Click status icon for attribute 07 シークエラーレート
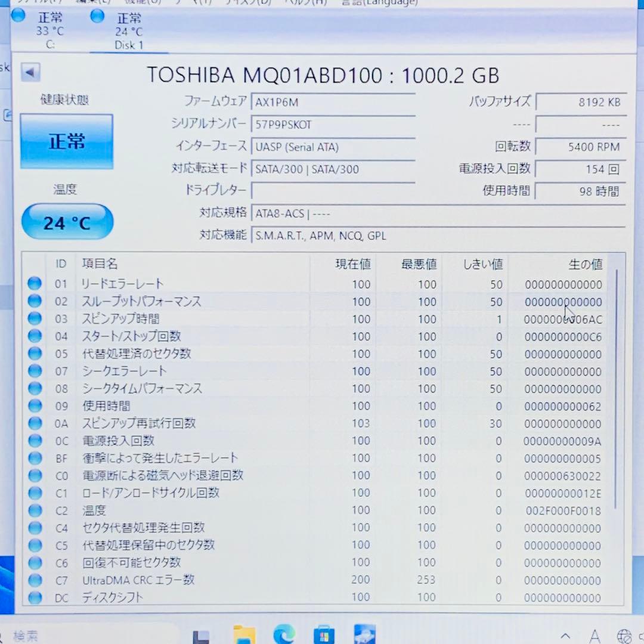Image resolution: width=644 pixels, height=644 pixels. (x=35, y=371)
